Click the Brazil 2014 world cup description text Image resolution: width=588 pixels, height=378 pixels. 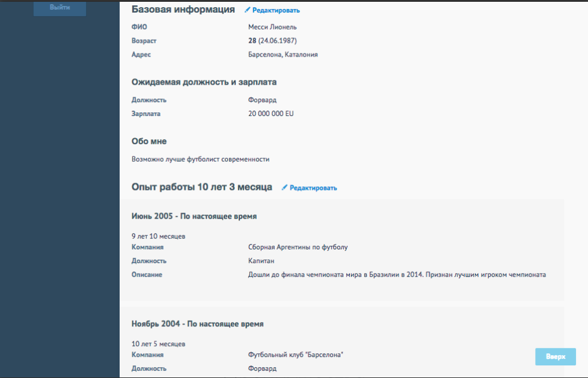(396, 274)
